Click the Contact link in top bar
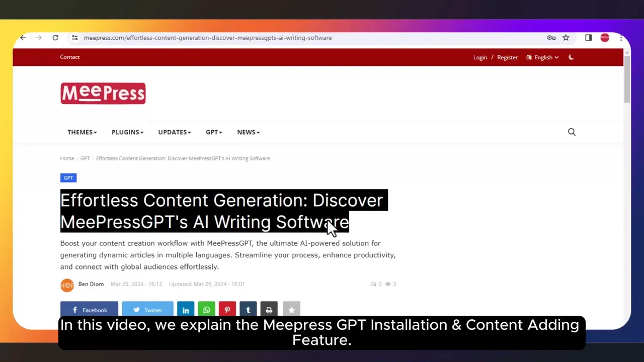This screenshot has width=644, height=362. pyautogui.click(x=70, y=57)
